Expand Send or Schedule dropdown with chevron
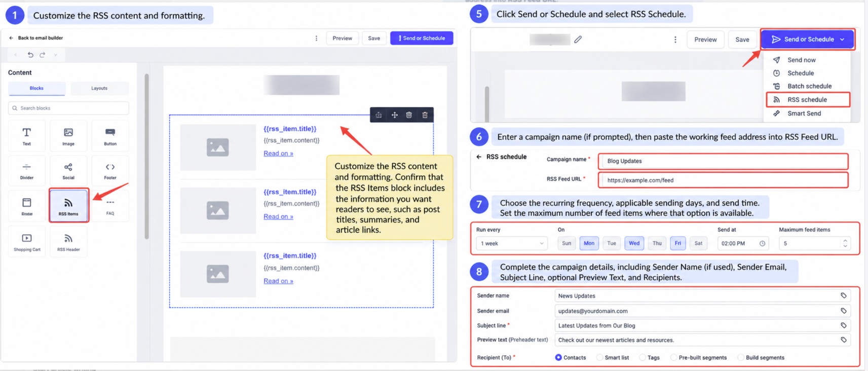This screenshot has width=868, height=371. (x=842, y=40)
